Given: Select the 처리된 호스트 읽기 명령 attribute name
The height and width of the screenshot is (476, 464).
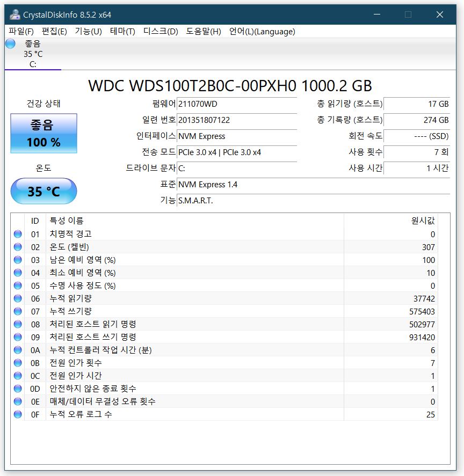Looking at the screenshot, I should click(x=93, y=324).
